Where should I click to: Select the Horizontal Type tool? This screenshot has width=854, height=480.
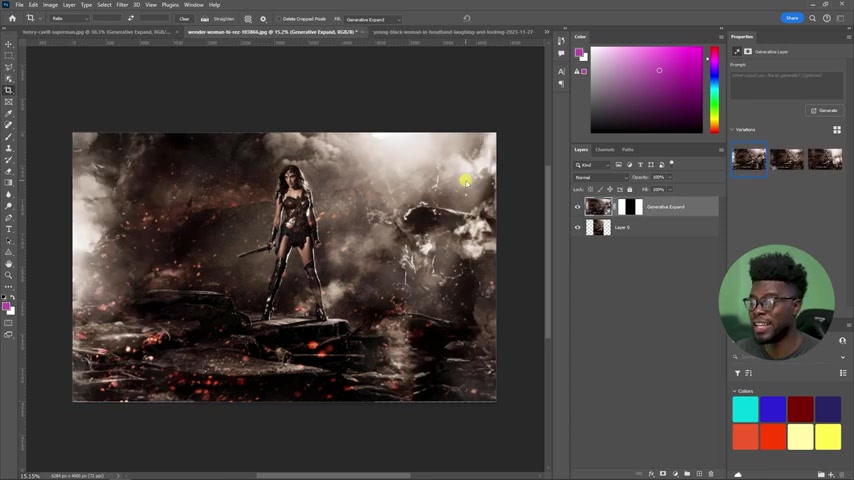[8, 229]
